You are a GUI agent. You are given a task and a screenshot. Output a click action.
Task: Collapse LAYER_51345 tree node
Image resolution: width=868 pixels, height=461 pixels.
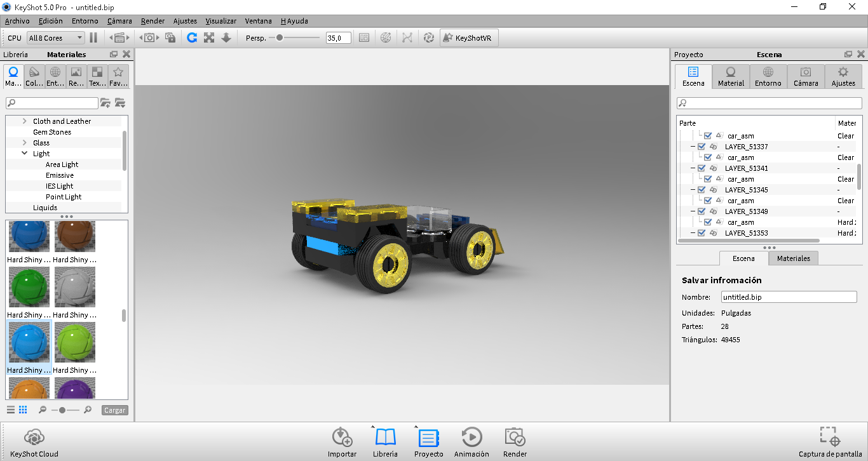693,190
